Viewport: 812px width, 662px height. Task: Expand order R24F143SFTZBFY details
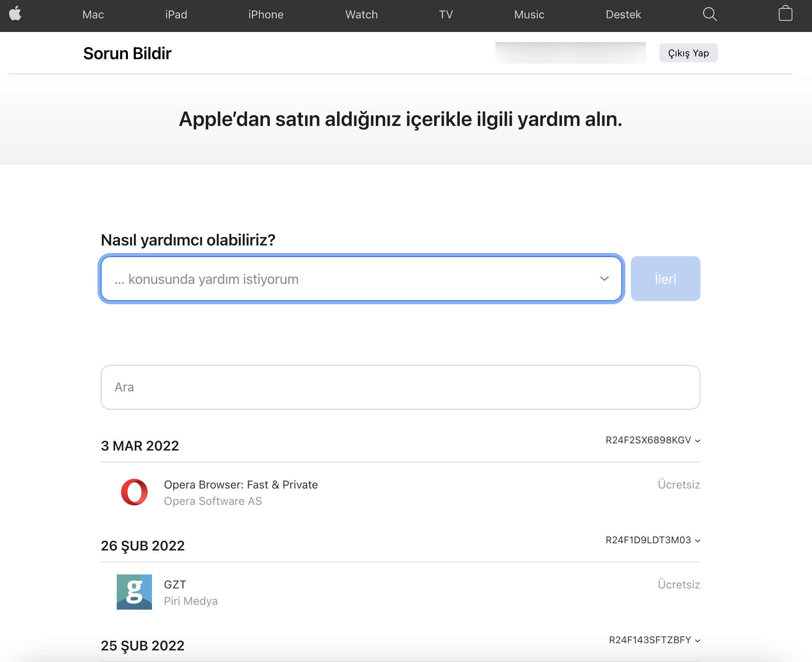click(654, 640)
